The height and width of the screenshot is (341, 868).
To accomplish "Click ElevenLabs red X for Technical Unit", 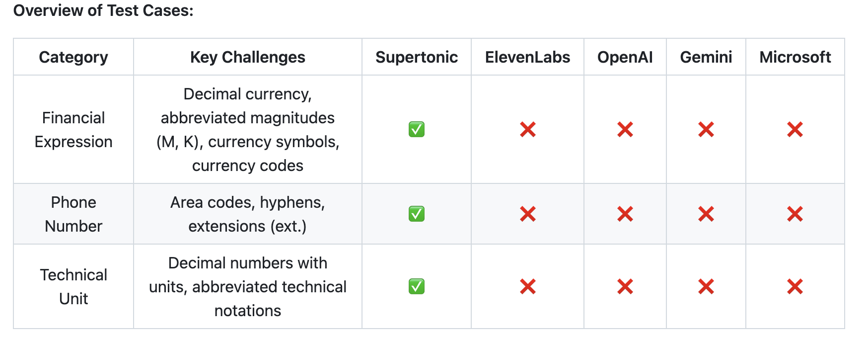I will (527, 286).
